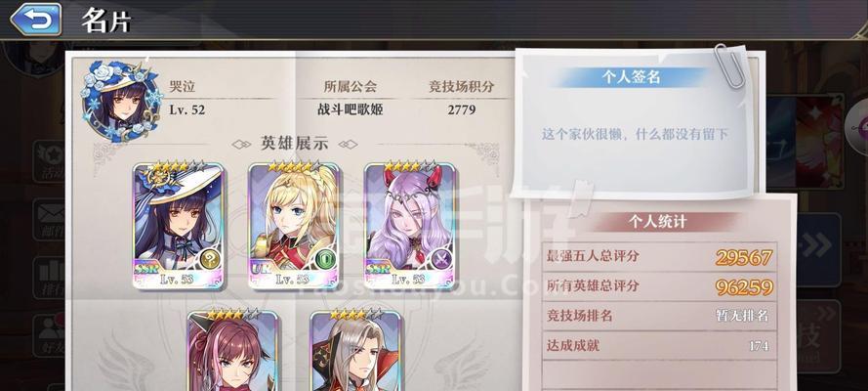Click the purple sword badge on horned hero
The image size is (868, 391).
click(442, 259)
